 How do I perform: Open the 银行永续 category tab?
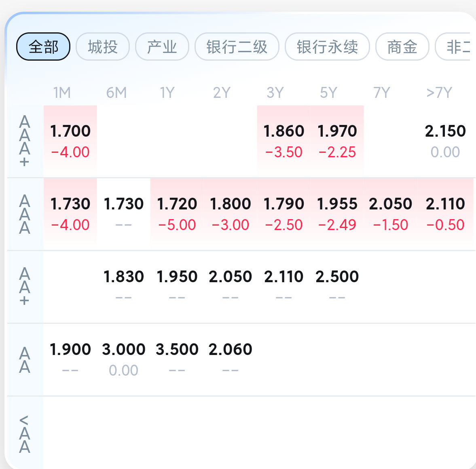pos(327,46)
